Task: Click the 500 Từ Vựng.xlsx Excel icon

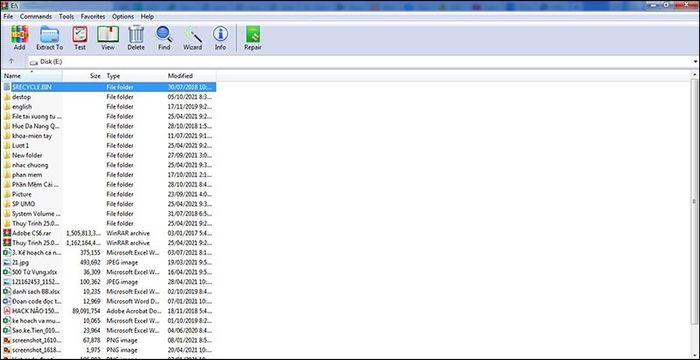Action: [x=7, y=272]
